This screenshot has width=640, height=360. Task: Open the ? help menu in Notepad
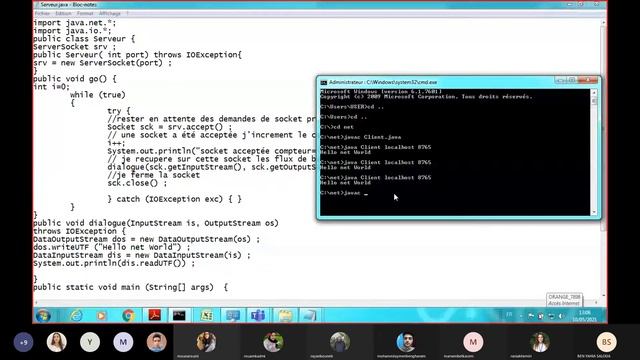(x=127, y=13)
